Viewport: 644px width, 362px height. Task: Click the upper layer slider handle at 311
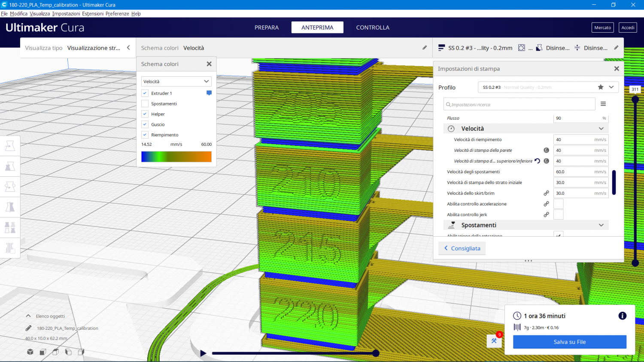(635, 99)
